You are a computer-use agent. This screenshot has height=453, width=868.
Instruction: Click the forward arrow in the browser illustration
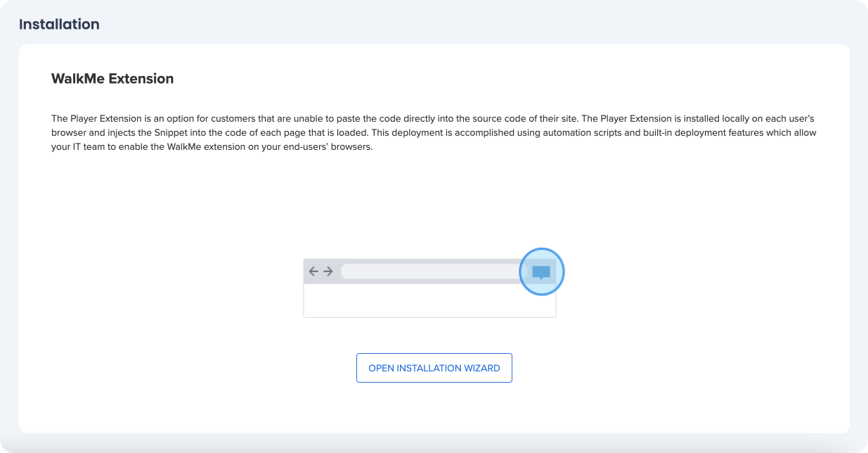pos(328,270)
